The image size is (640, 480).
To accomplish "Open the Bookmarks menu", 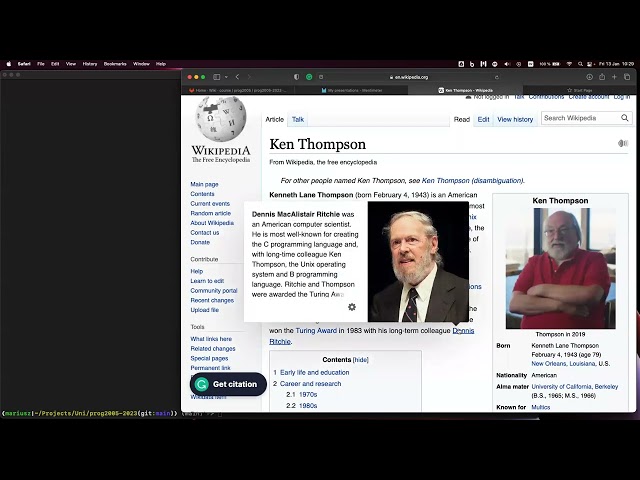I will [x=115, y=64].
